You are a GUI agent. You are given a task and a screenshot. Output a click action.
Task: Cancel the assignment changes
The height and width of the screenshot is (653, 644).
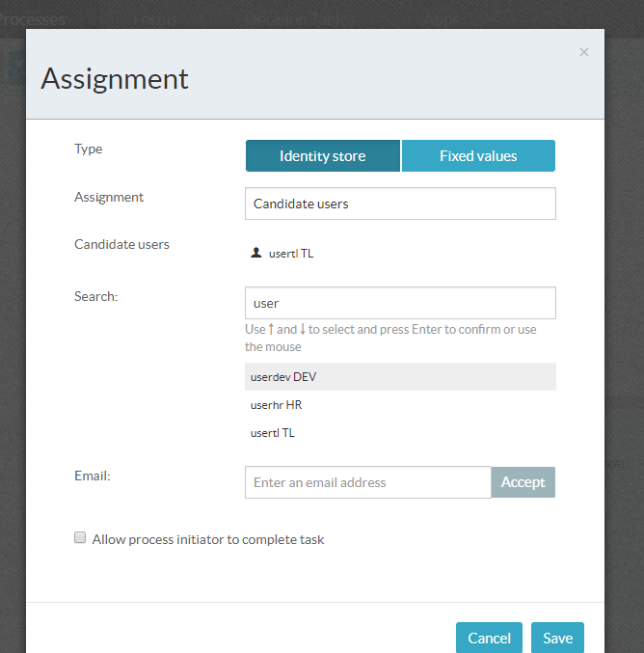tap(489, 638)
